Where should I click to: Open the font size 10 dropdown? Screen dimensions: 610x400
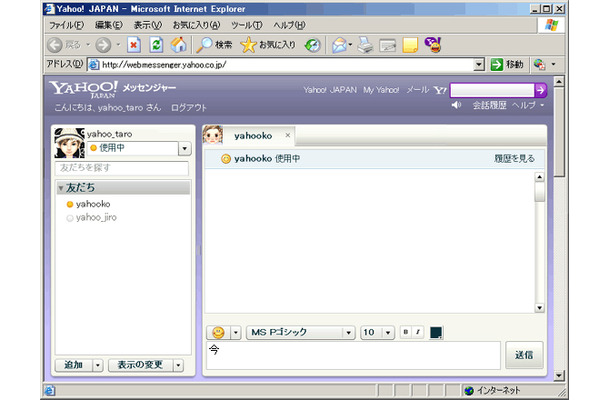pos(388,333)
